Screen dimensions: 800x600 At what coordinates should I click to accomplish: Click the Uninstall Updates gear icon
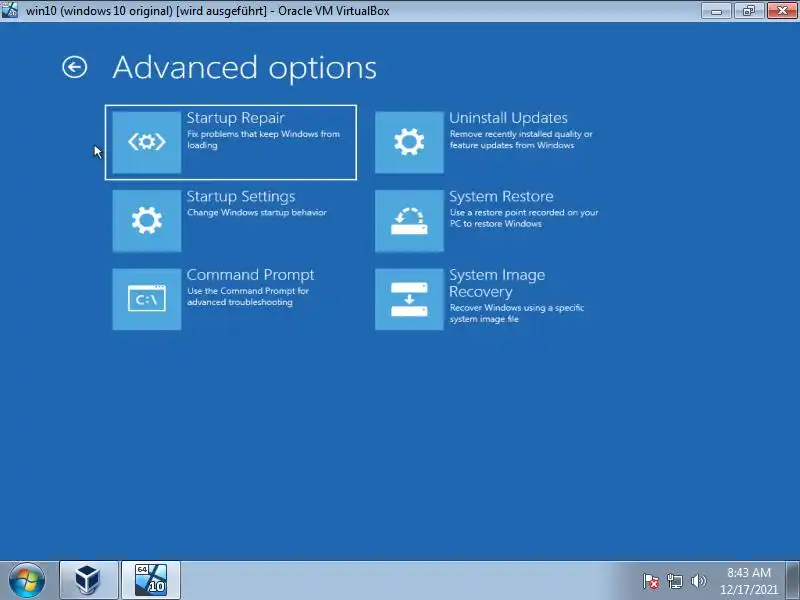[409, 142]
